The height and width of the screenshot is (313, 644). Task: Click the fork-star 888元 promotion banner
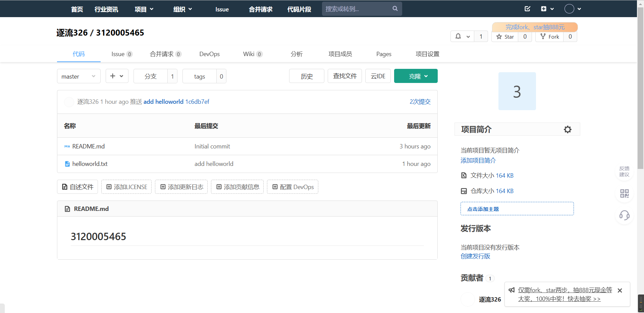[x=535, y=27]
